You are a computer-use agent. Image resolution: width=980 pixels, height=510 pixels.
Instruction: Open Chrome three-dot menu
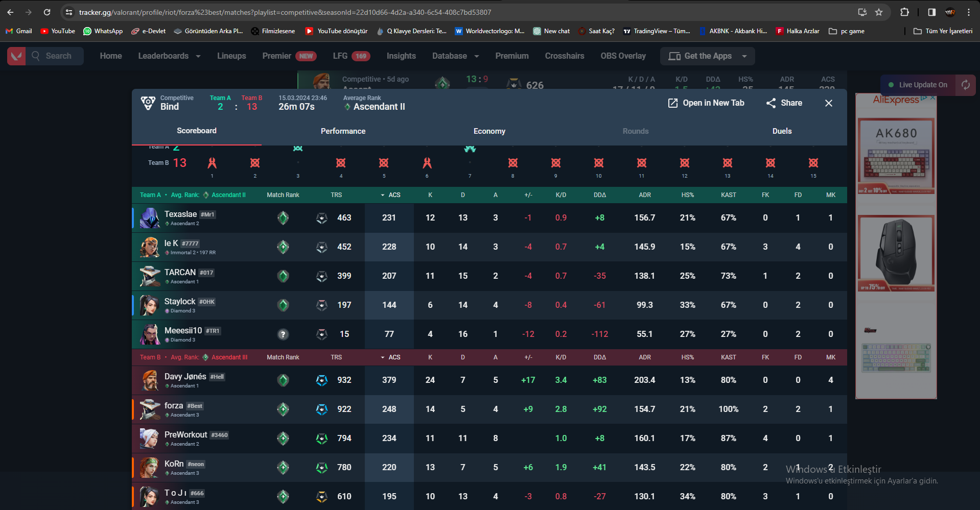coord(969,12)
